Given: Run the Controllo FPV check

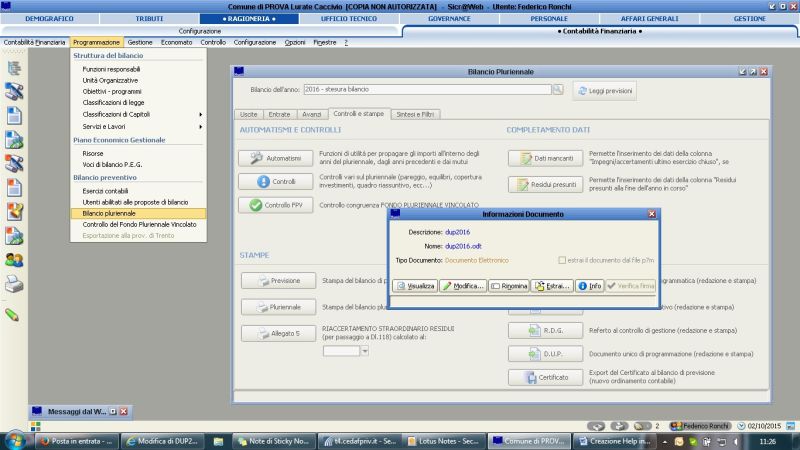Looking at the screenshot, I should coord(276,205).
